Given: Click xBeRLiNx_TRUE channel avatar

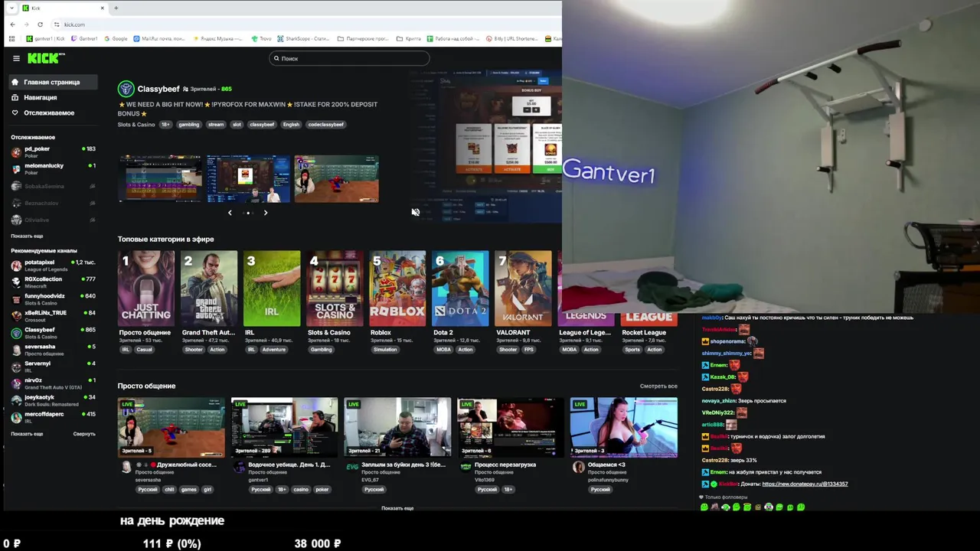Looking at the screenshot, I should (16, 316).
